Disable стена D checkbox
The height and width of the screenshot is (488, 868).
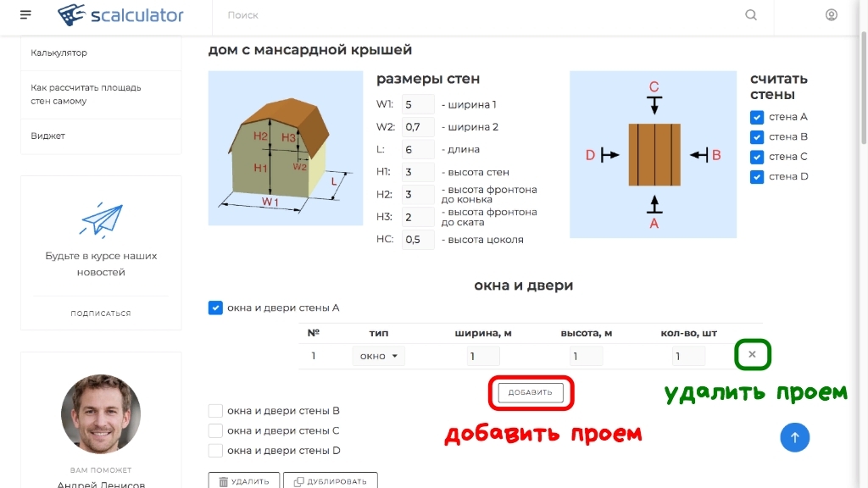[756, 176]
